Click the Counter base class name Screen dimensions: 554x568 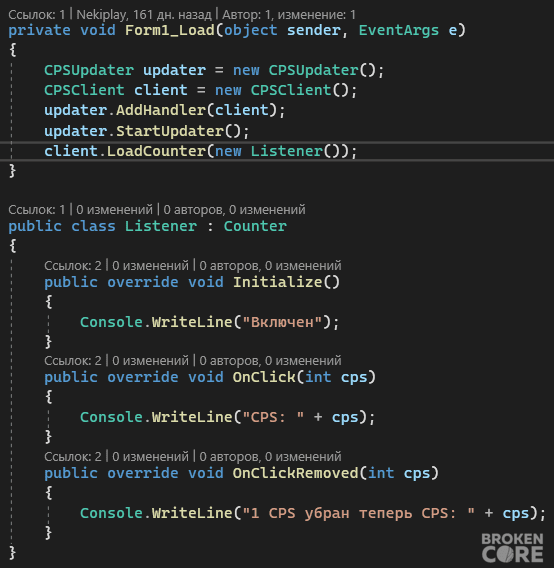coord(255,226)
